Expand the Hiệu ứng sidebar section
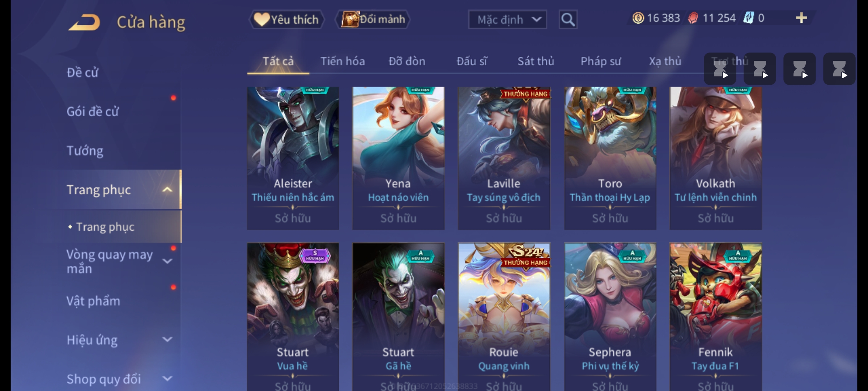Screen dimensions: 868x391 167,340
